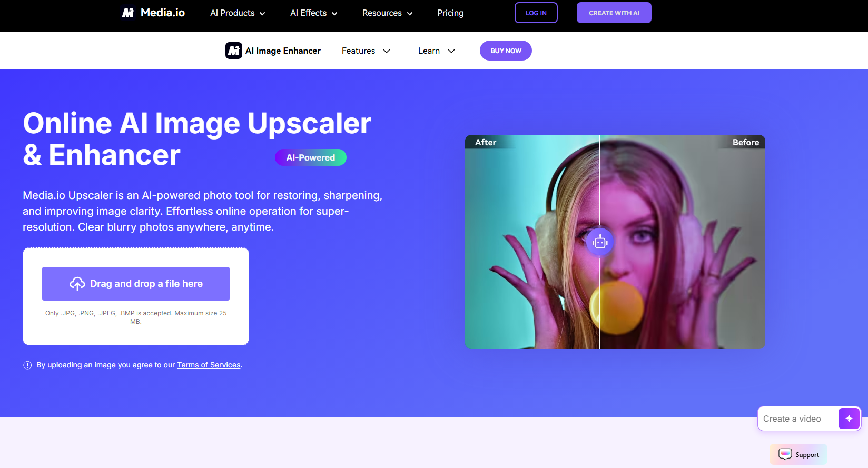The height and width of the screenshot is (468, 868).
Task: Click the AI-Powered badge
Action: click(311, 157)
